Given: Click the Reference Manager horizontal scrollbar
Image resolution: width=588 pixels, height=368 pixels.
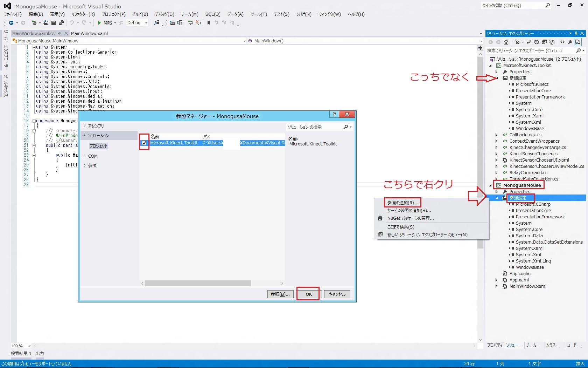Looking at the screenshot, I should click(198, 283).
